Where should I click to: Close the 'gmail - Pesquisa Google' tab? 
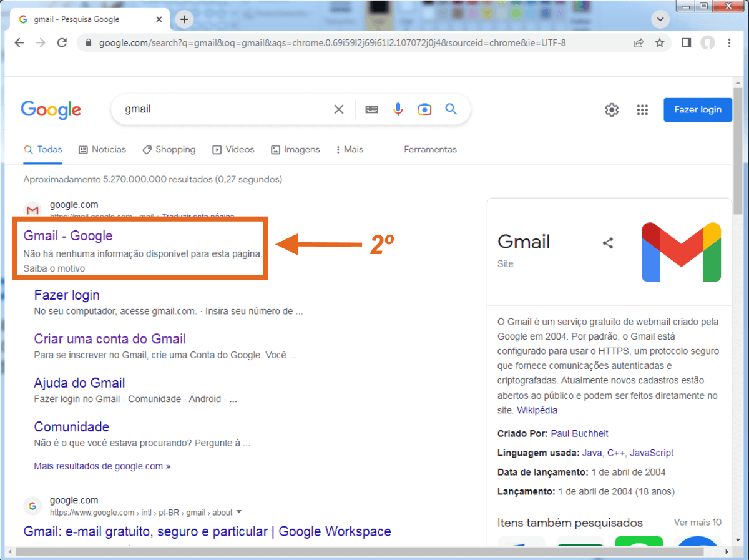coord(159,19)
